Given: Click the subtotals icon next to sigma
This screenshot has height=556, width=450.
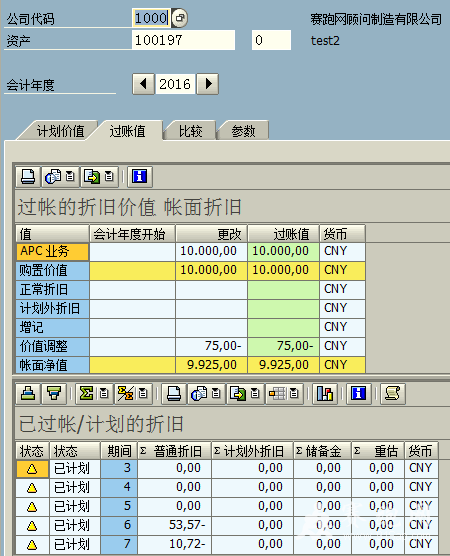Looking at the screenshot, I should pyautogui.click(x=125, y=393).
